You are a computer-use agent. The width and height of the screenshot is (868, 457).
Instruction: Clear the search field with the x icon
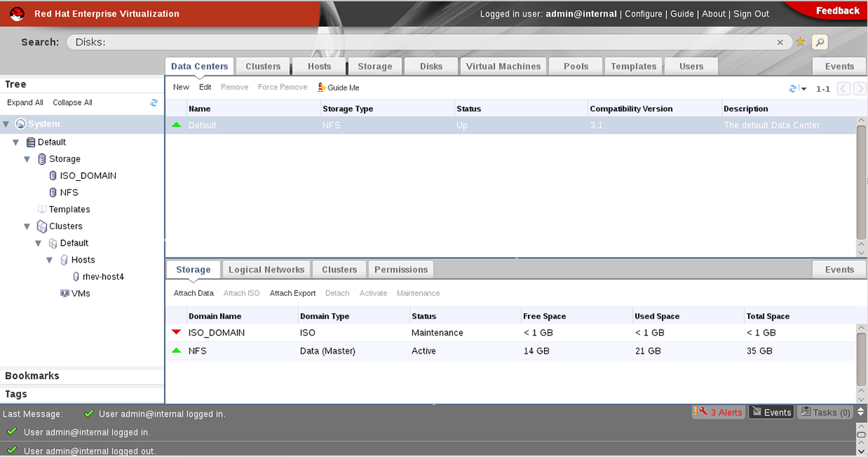[x=780, y=42]
